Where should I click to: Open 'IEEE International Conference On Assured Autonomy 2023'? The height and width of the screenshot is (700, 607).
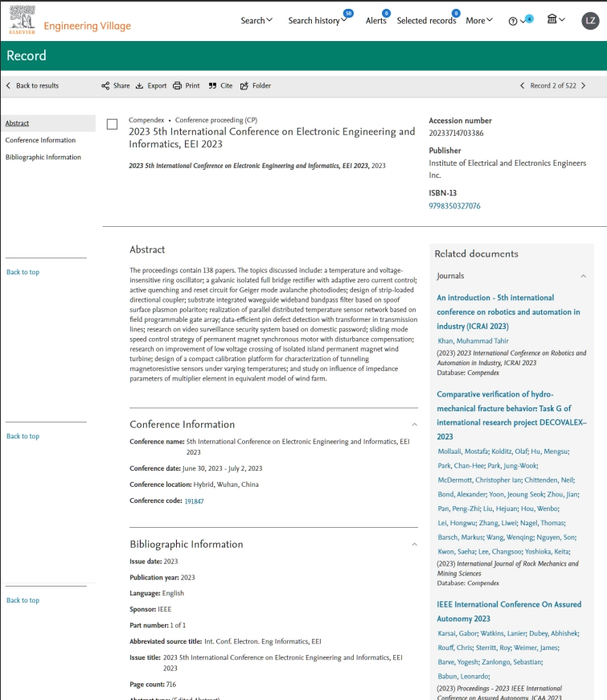pyautogui.click(x=509, y=611)
